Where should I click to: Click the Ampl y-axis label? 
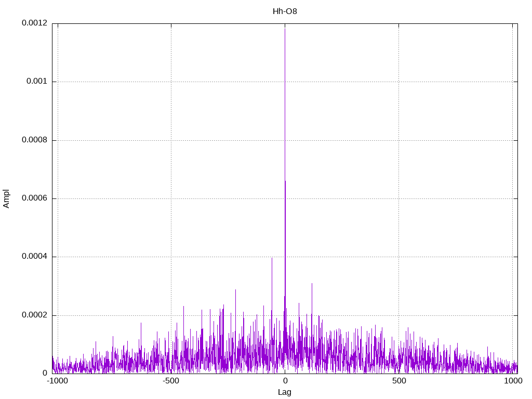click(7, 198)
